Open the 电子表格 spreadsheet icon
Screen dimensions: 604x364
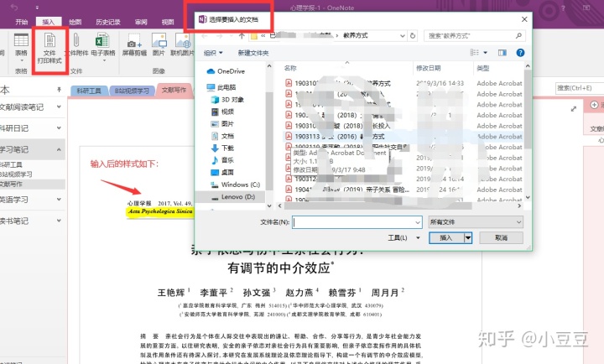(x=102, y=40)
